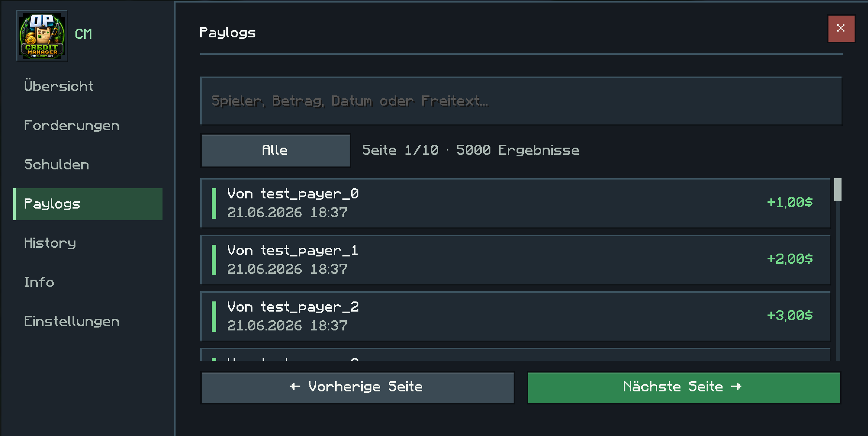Go to Nächste Seite
The height and width of the screenshot is (436, 868).
(x=684, y=387)
